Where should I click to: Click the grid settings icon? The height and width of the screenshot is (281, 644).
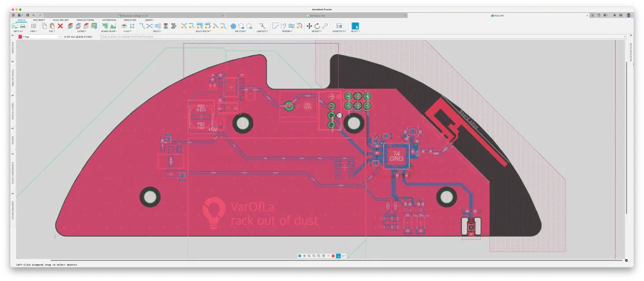(x=33, y=26)
